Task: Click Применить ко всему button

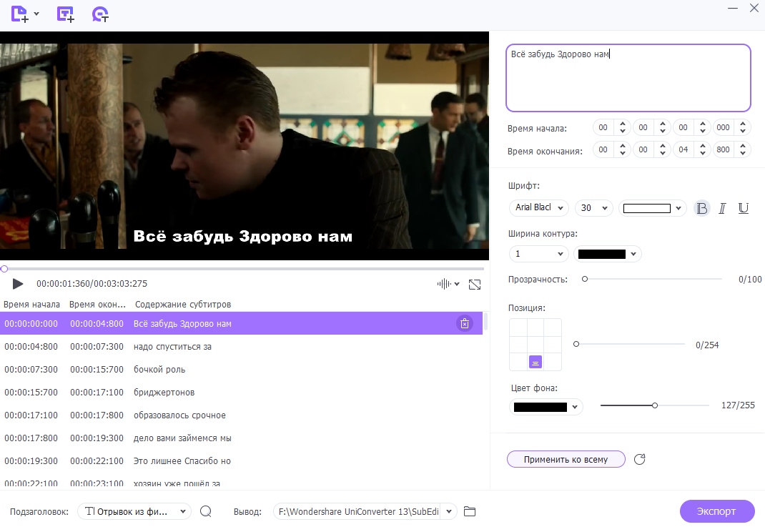Action: [x=566, y=459]
